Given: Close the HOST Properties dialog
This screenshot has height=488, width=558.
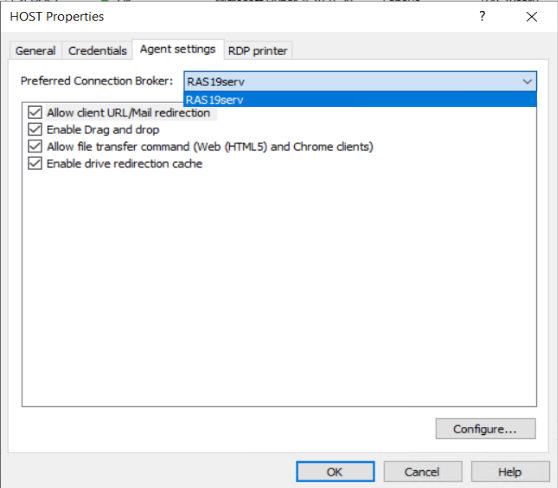Looking at the screenshot, I should point(532,16).
